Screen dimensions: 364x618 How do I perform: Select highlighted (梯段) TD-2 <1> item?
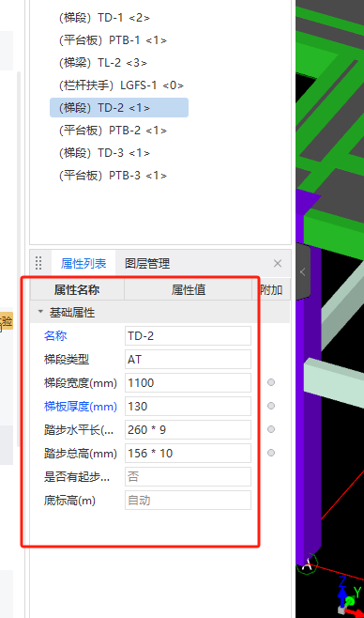(x=119, y=108)
